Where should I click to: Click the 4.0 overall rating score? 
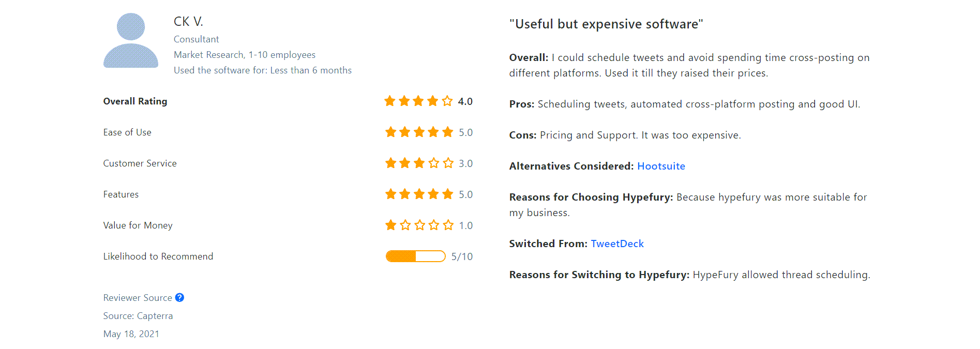(465, 101)
